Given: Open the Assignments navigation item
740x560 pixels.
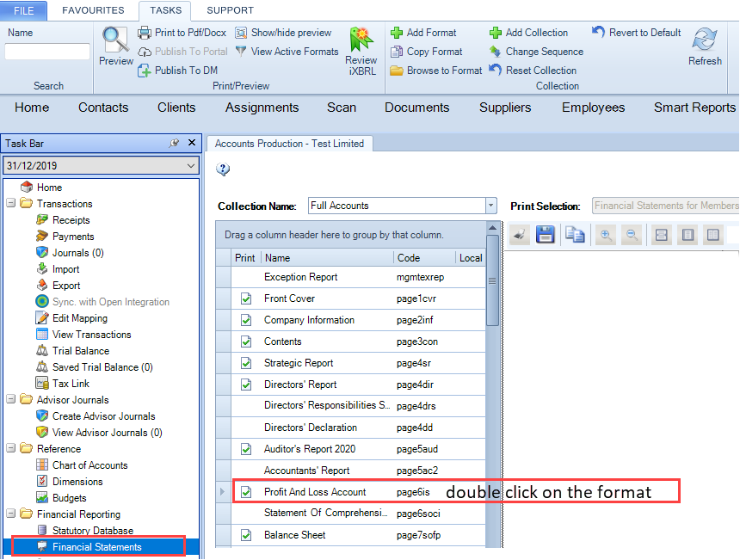Looking at the screenshot, I should pyautogui.click(x=262, y=108).
